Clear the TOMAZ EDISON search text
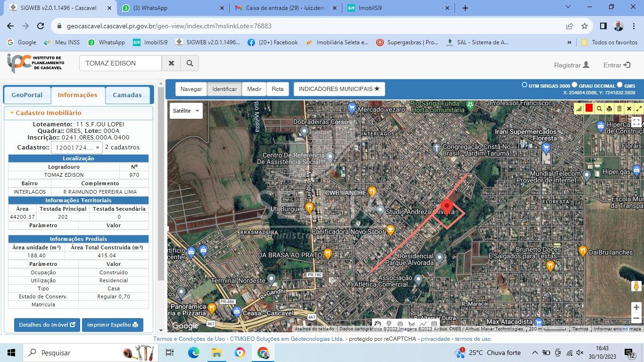Image resolution: width=644 pixels, height=362 pixels. coord(171,63)
